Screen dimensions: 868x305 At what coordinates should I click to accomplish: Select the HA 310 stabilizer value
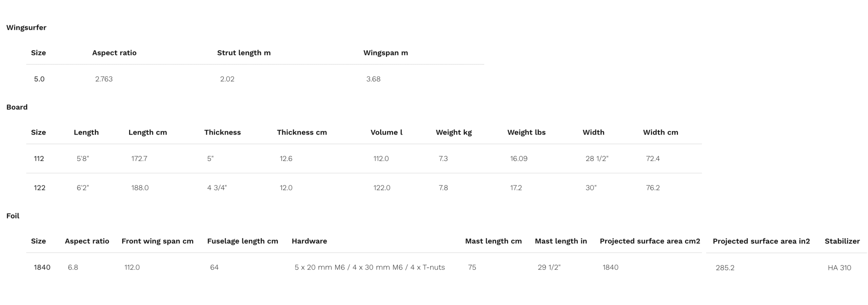pos(839,268)
